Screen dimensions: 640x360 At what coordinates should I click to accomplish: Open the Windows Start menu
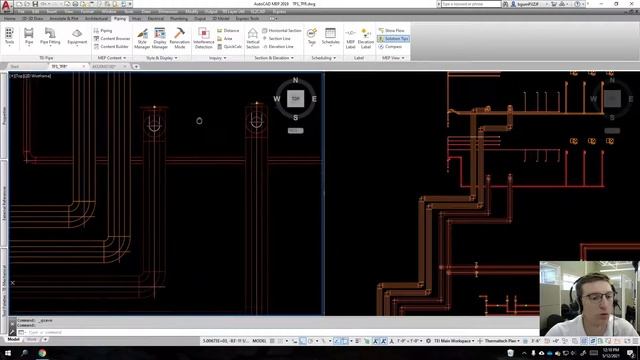click(x=7, y=353)
